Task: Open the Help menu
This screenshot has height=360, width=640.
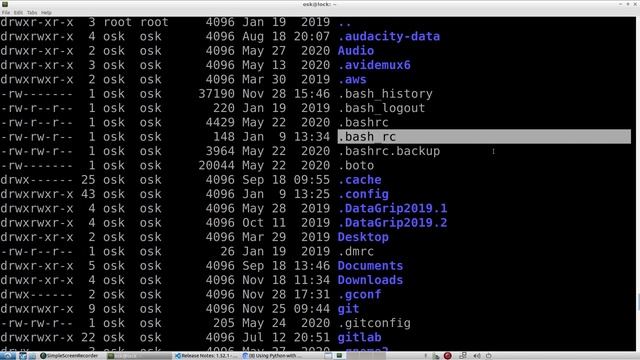Action: [x=46, y=13]
